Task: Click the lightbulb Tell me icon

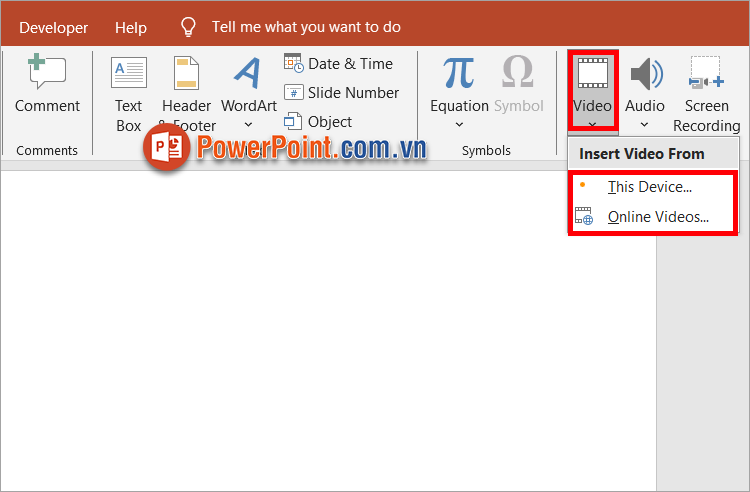Action: pyautogui.click(x=187, y=27)
